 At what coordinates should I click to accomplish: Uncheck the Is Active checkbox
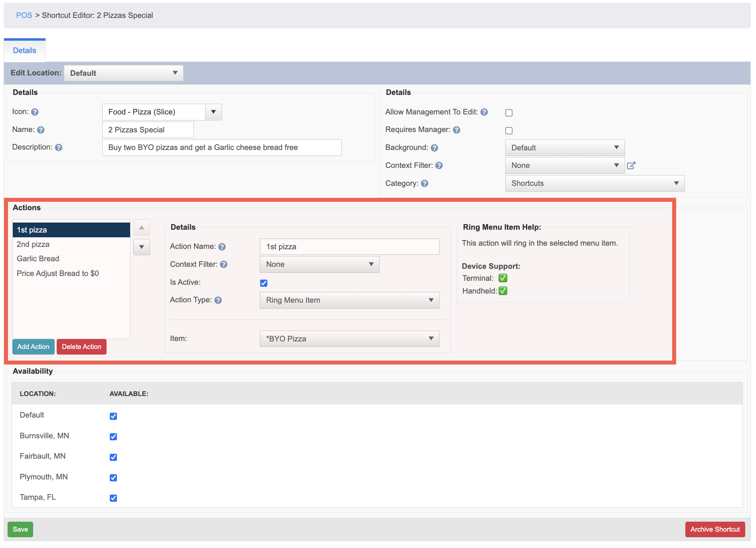click(x=264, y=283)
